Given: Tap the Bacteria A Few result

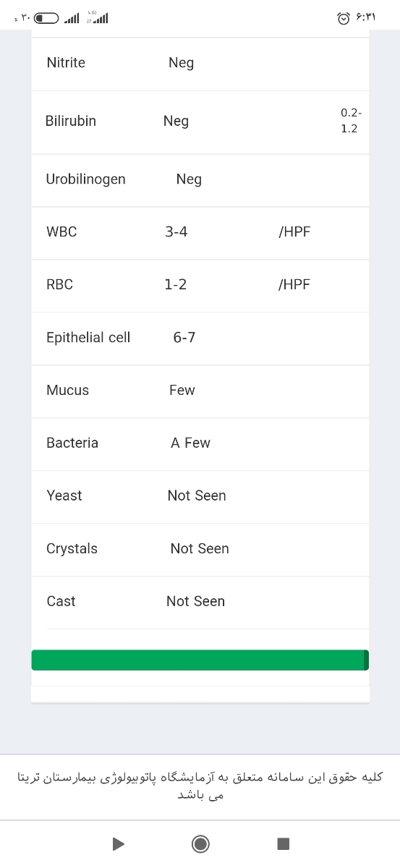Looking at the screenshot, I should point(190,443).
